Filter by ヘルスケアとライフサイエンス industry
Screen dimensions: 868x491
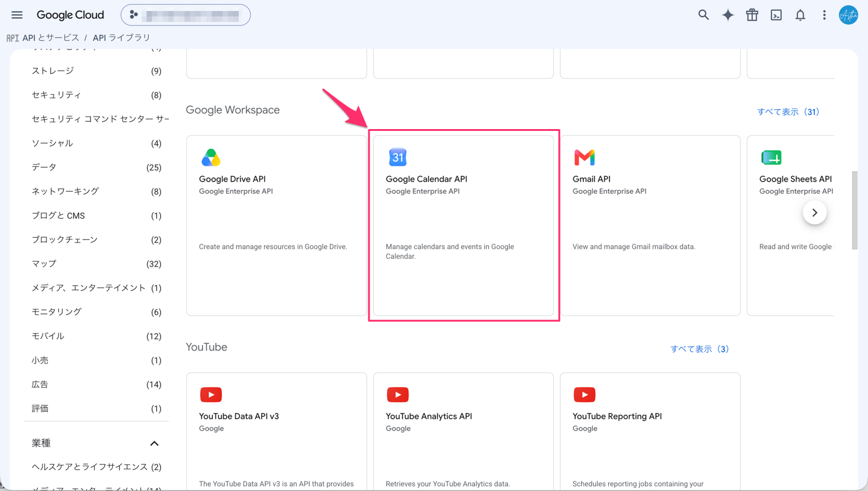click(96, 467)
